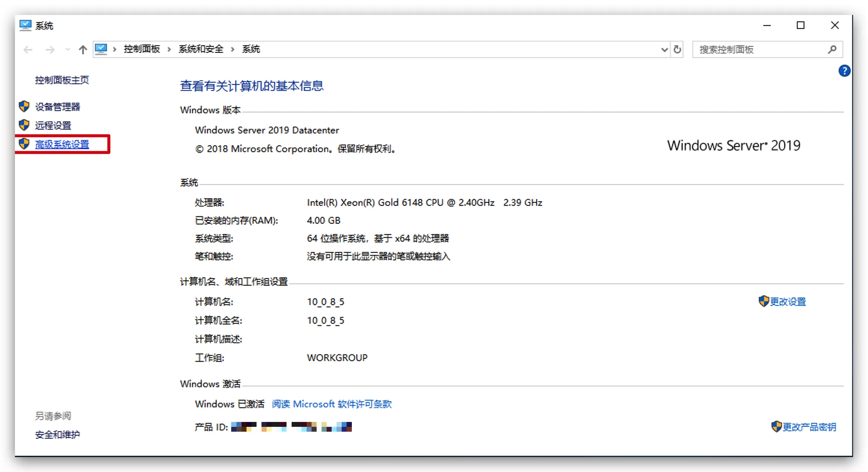The image size is (868, 472).
Task: Click 更改设置 link
Action: [788, 302]
